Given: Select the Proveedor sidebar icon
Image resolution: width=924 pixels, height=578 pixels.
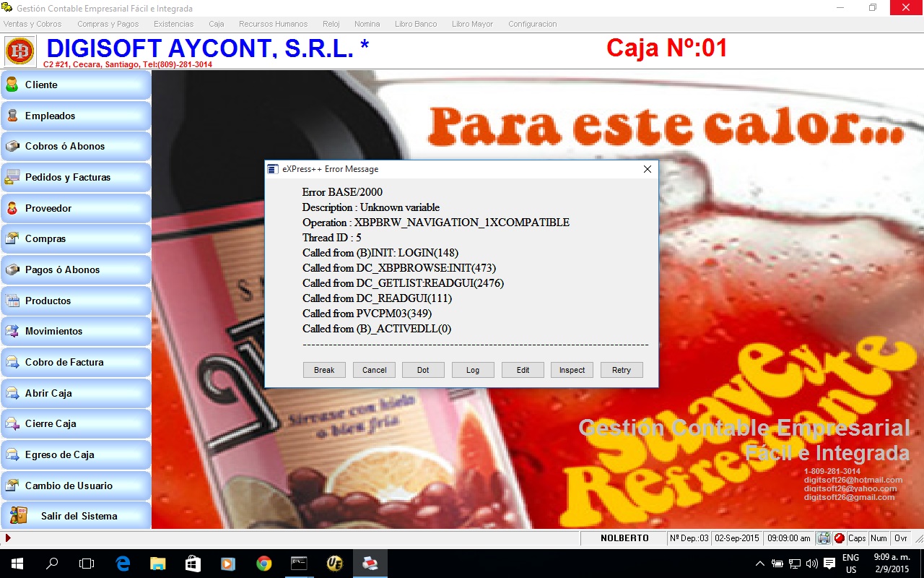Looking at the screenshot, I should 12,208.
